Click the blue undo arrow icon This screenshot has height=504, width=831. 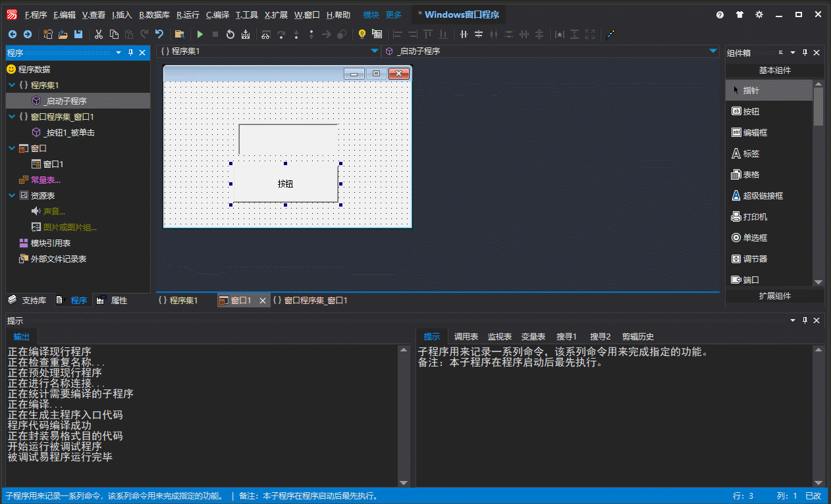pos(159,34)
